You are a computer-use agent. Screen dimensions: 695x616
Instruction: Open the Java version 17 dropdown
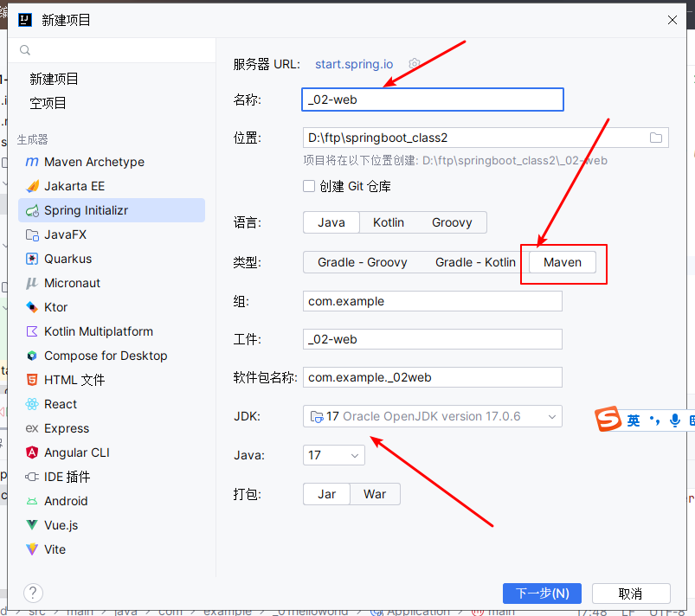(x=334, y=455)
